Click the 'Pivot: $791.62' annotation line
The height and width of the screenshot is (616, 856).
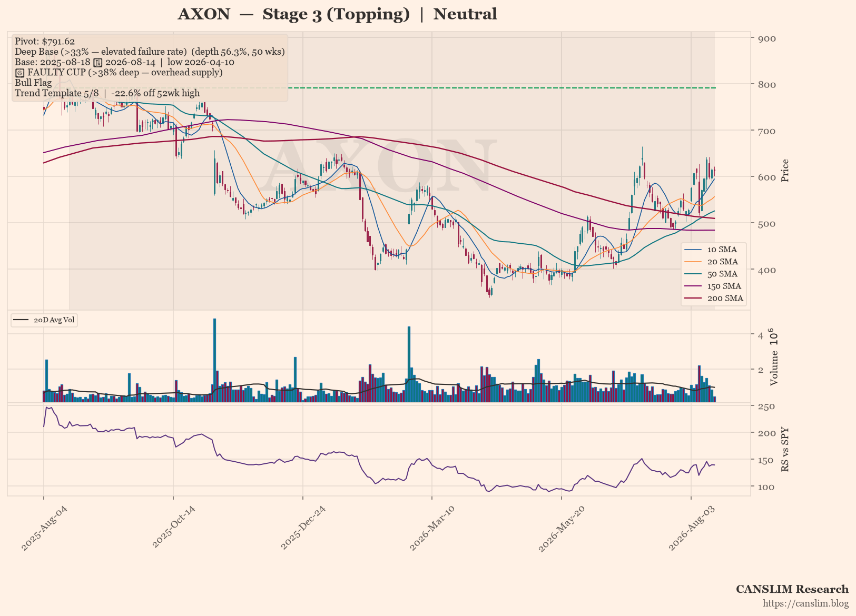[45, 42]
